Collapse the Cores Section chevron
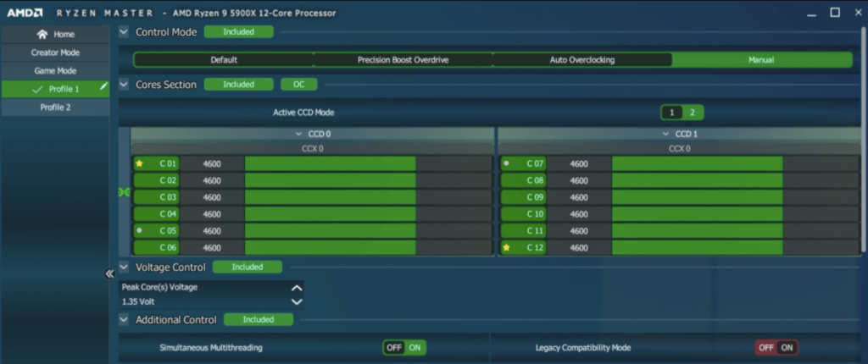The height and width of the screenshot is (364, 868). tap(124, 85)
